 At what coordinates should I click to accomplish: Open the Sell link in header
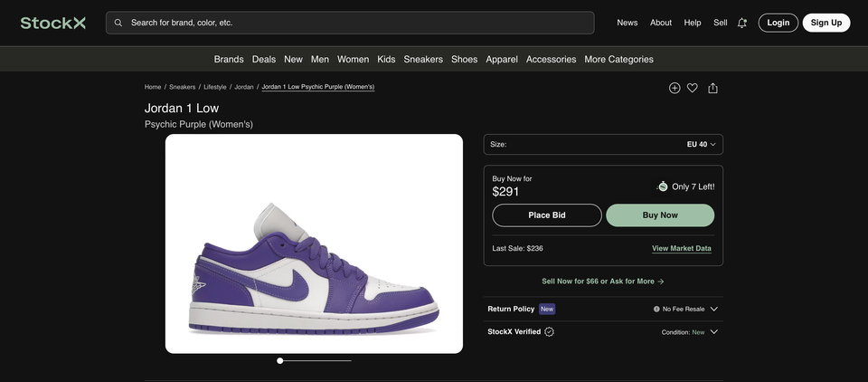721,23
